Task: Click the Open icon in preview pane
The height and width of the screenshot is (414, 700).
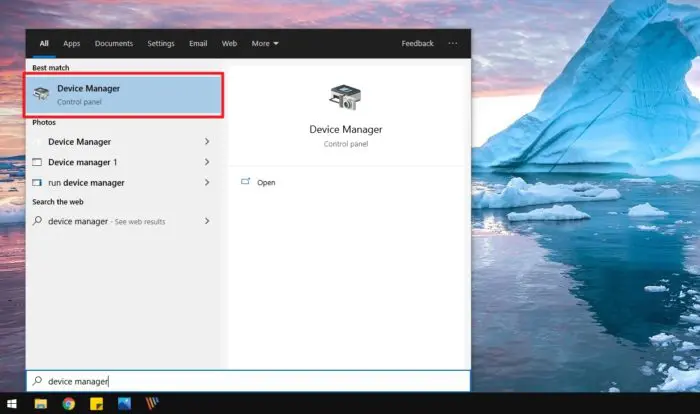Action: [x=246, y=182]
